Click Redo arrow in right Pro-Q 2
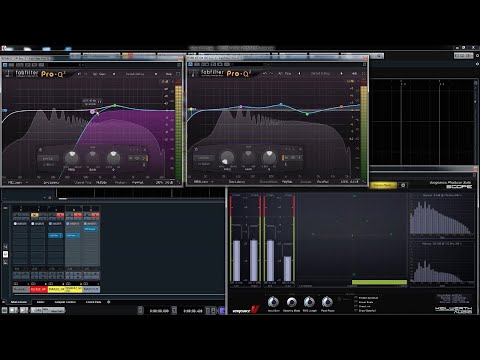Image resolution: width=480 pixels, height=360 pixels. 271,73
